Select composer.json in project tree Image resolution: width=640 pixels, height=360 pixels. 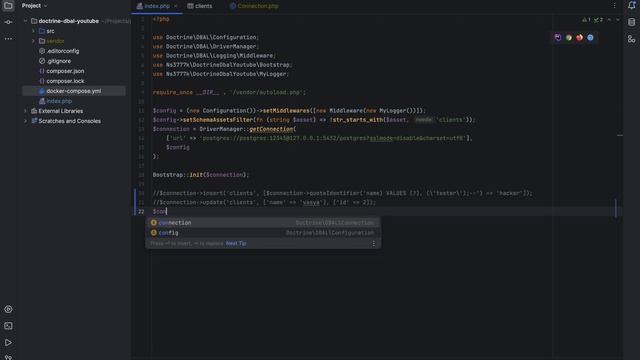pyautogui.click(x=65, y=71)
